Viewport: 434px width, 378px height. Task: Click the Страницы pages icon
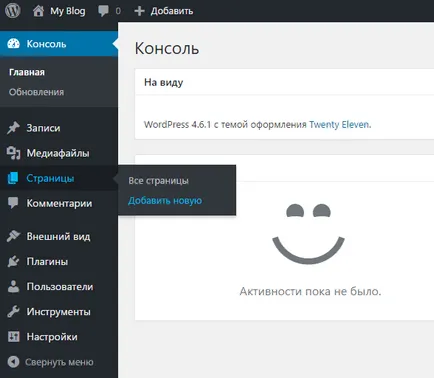tap(13, 178)
